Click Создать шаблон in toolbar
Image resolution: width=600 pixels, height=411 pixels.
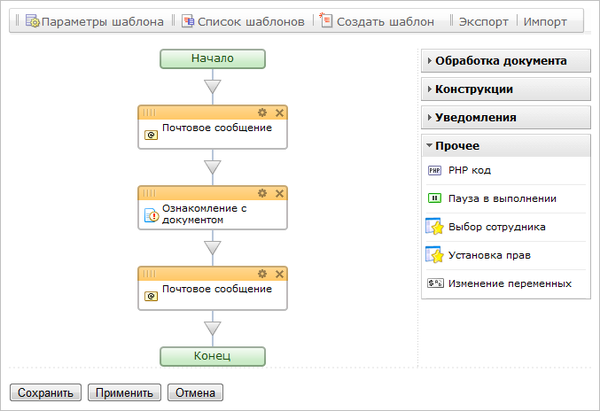coord(376,21)
